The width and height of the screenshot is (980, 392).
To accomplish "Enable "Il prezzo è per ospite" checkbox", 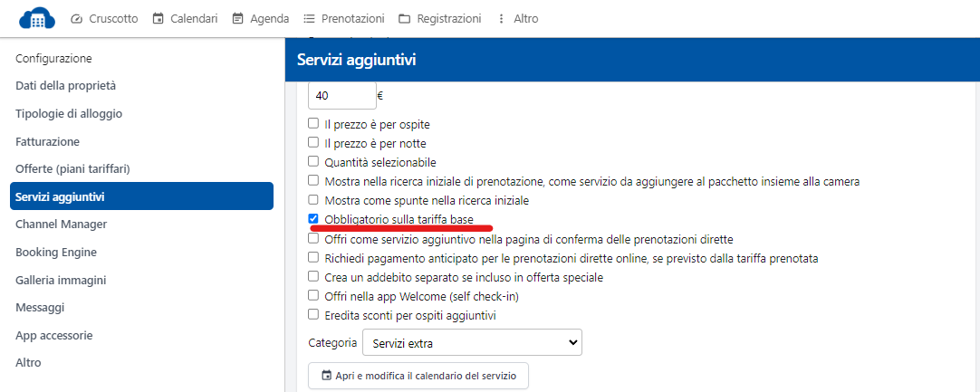I will point(313,124).
